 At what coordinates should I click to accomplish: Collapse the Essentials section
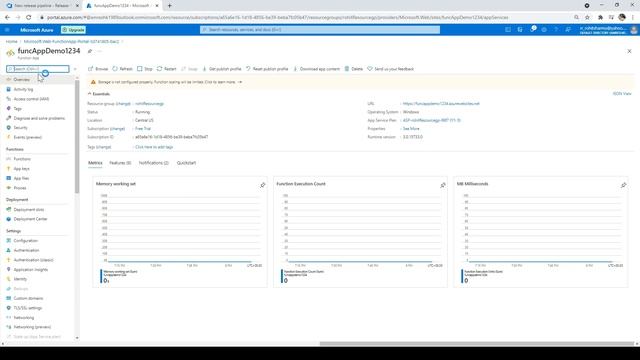99,94
